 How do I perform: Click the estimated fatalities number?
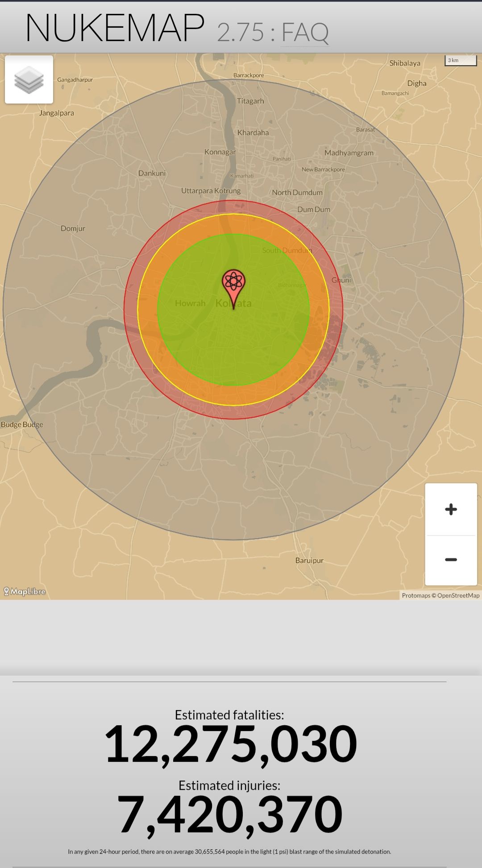230,744
